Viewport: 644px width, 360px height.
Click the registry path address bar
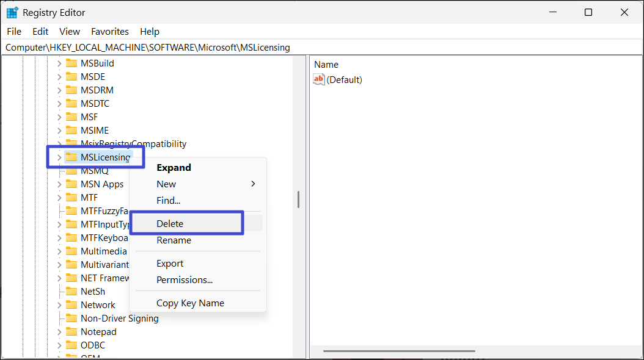(x=306, y=47)
